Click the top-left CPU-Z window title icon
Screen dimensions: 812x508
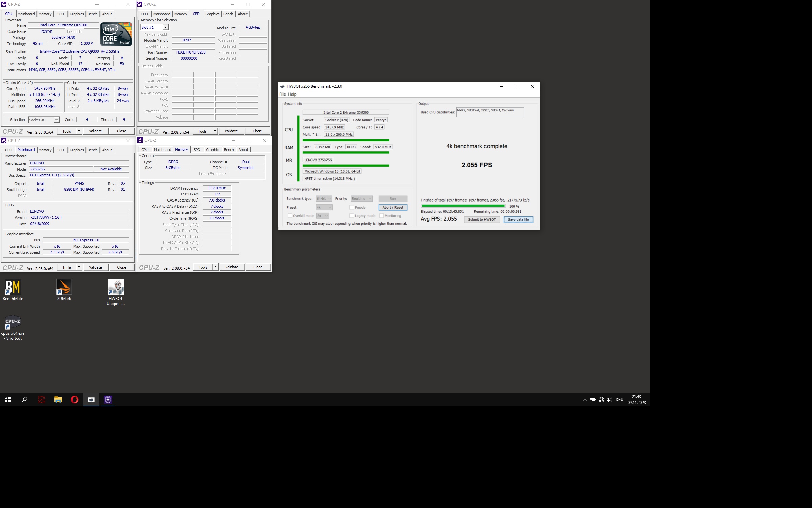tap(4, 4)
